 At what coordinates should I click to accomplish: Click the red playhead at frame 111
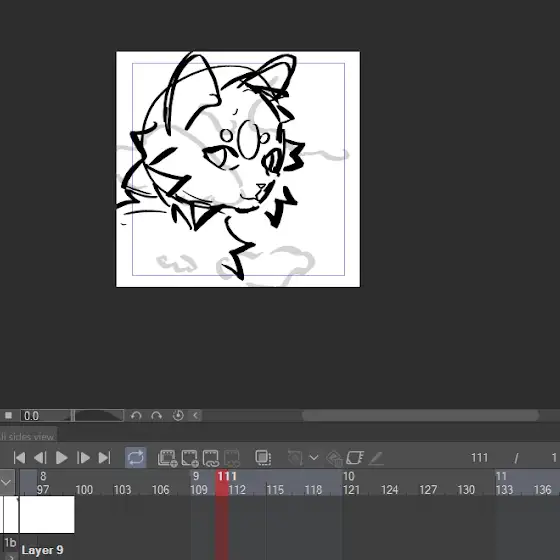click(222, 482)
